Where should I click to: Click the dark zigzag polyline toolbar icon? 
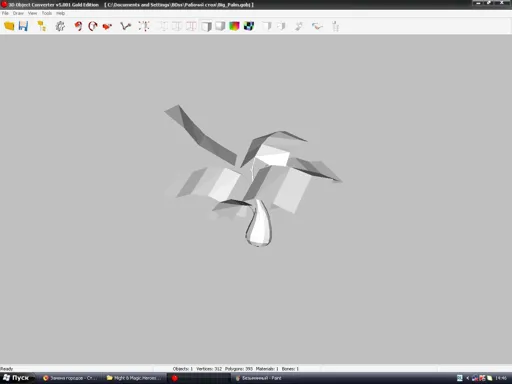(x=126, y=26)
